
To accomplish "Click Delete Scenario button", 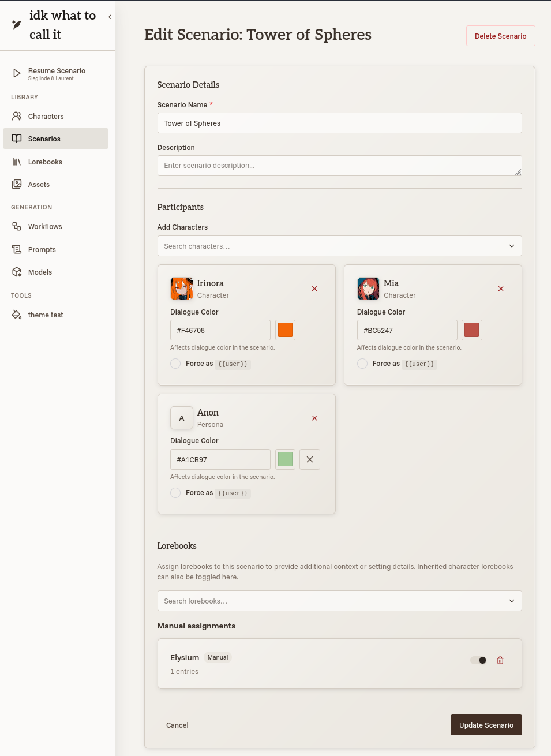I will click(x=500, y=36).
